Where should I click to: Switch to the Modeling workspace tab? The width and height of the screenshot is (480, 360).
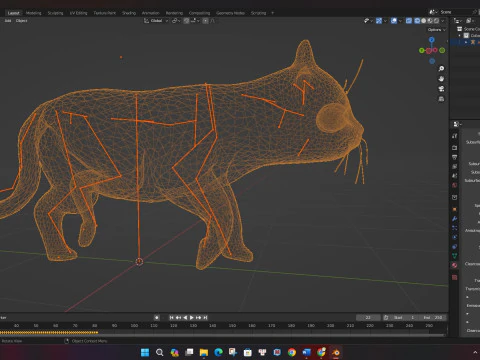(x=33, y=13)
